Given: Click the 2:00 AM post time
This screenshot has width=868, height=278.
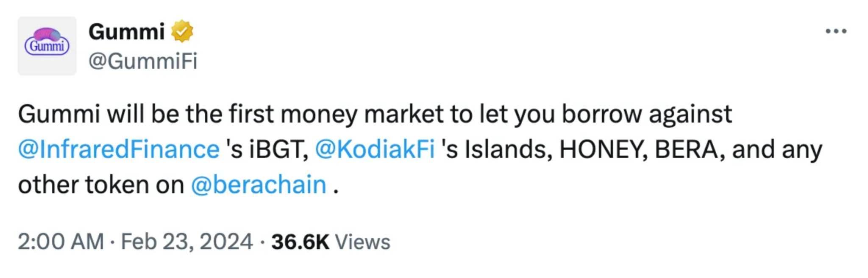Looking at the screenshot, I should (x=61, y=242).
